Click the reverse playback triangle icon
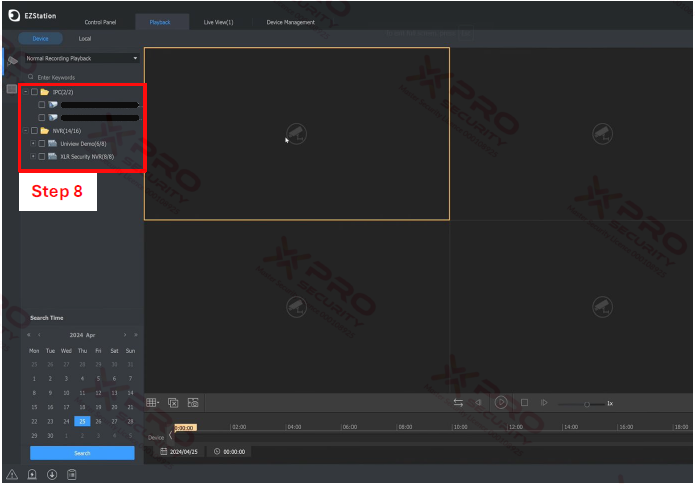This screenshot has height=484, width=695. [x=479, y=403]
